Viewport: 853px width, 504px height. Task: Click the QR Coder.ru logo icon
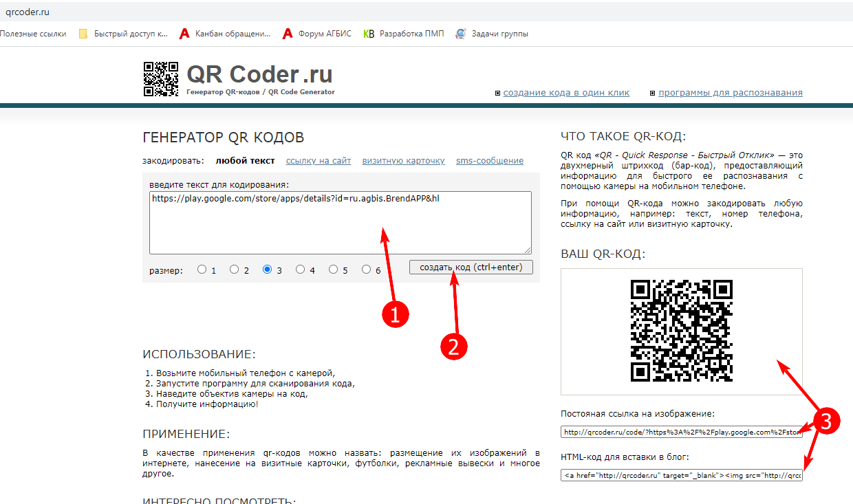(x=160, y=79)
